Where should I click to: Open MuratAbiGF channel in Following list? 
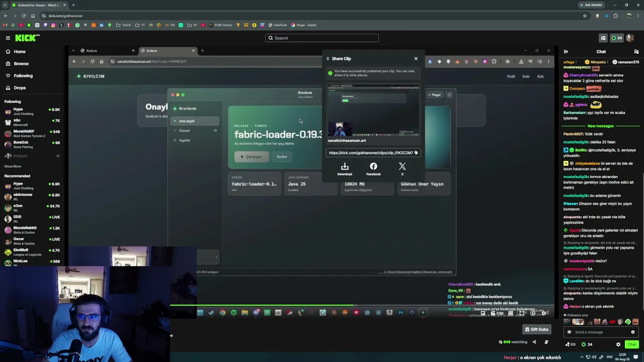coord(32,133)
